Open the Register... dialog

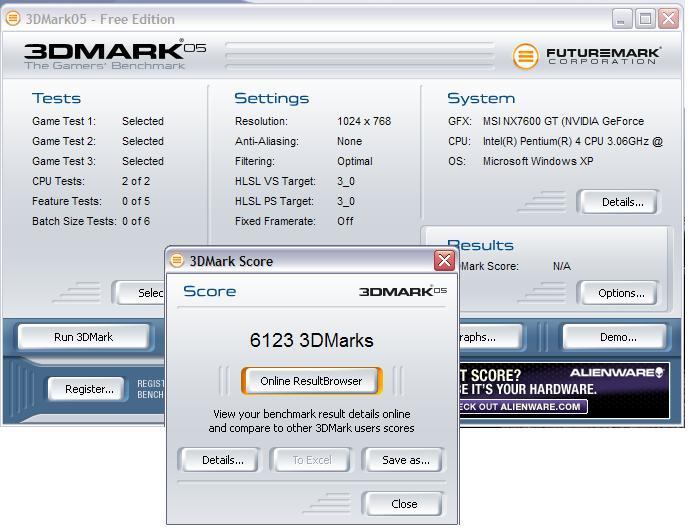tap(89, 389)
